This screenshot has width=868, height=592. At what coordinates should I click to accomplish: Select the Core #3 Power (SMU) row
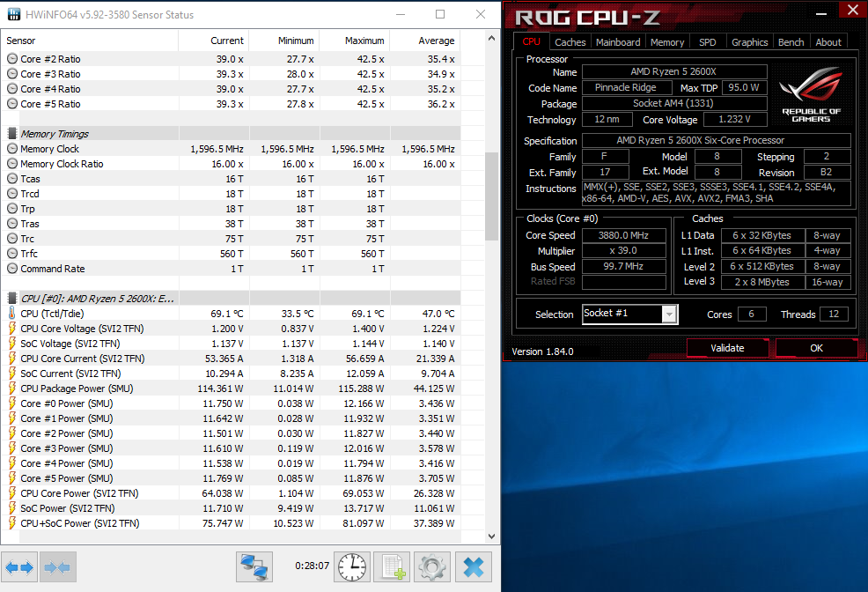[x=231, y=448]
